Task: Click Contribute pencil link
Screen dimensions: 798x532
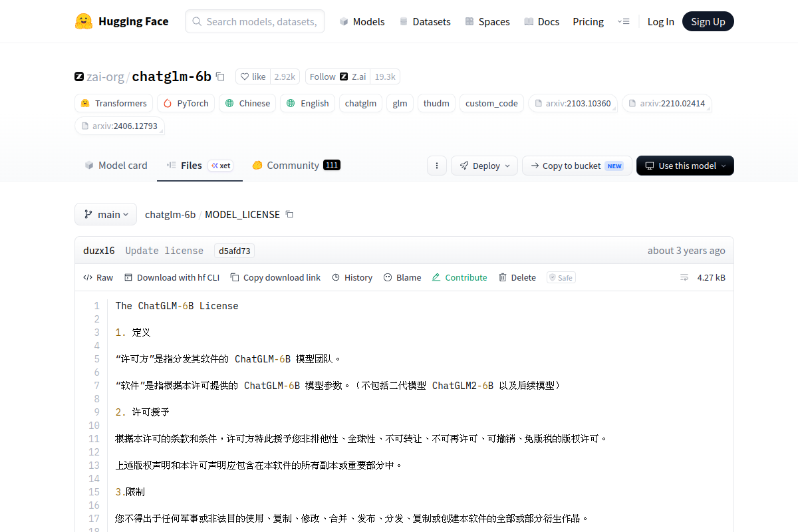Action: coord(460,277)
